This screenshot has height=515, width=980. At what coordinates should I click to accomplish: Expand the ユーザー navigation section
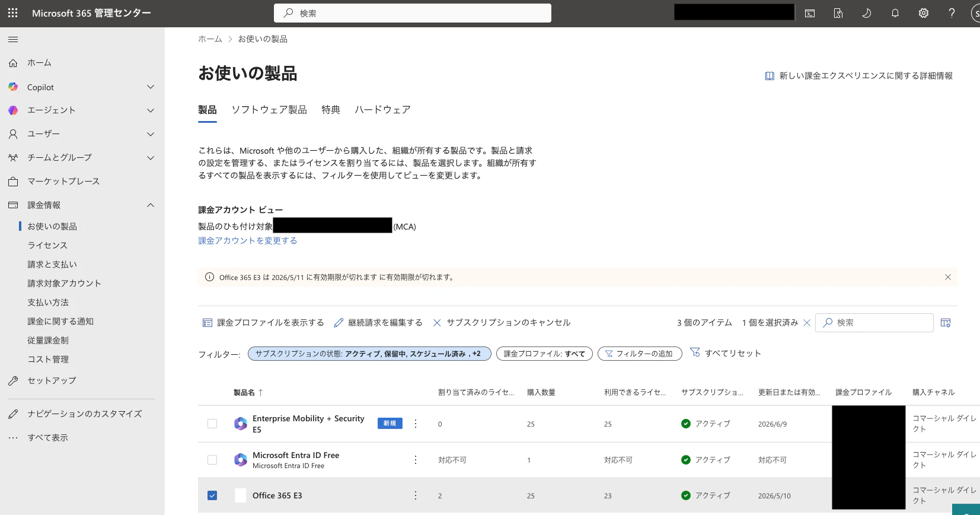pos(151,134)
